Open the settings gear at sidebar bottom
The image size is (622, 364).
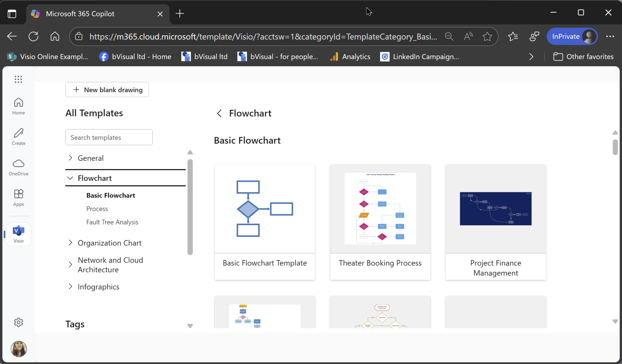coord(18,322)
